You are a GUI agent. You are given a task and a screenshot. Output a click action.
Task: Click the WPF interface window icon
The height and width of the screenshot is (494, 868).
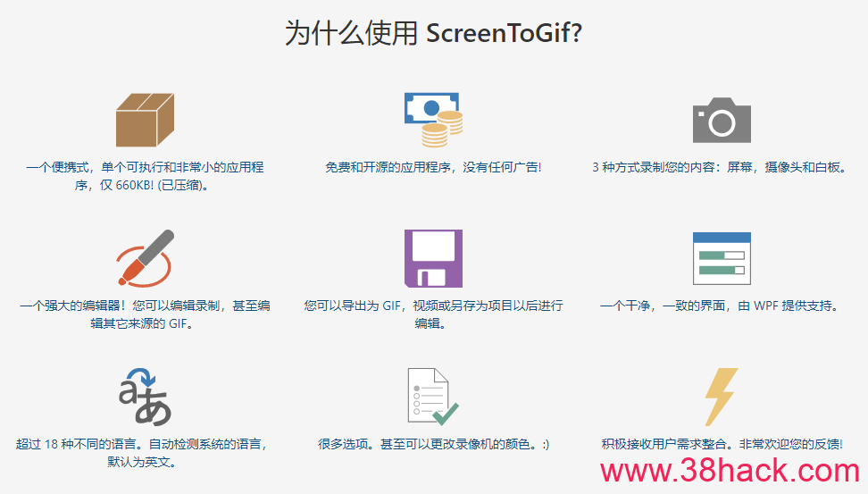(x=722, y=258)
